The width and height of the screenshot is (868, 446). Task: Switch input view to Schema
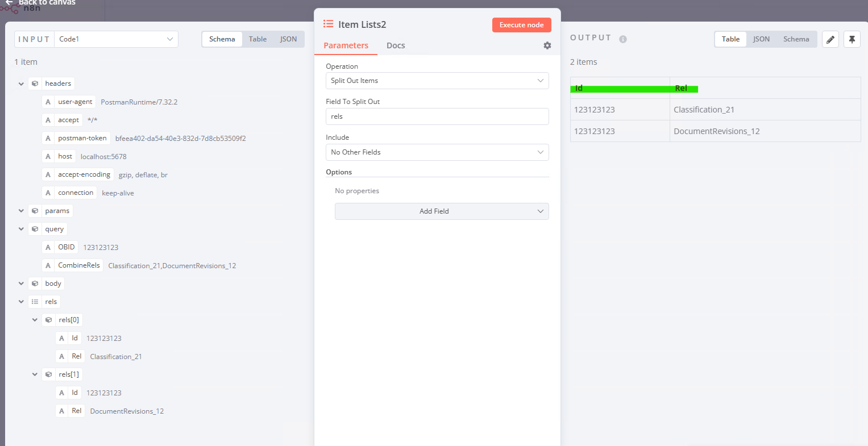222,39
